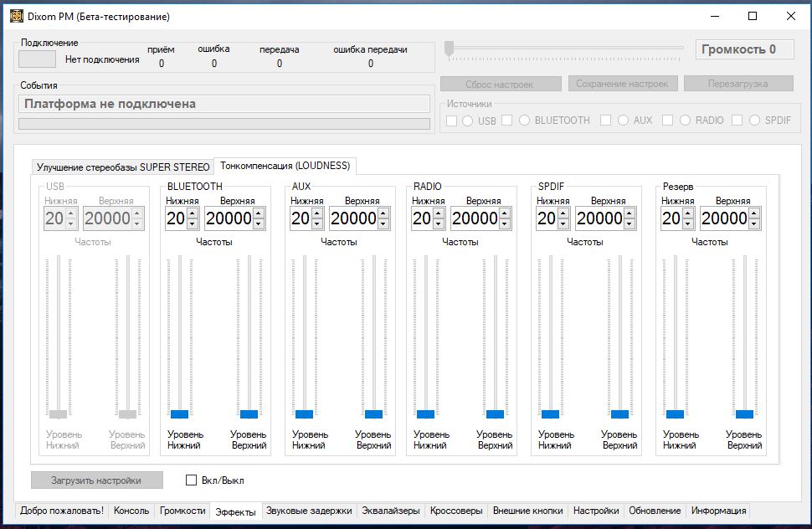Viewport: 812px width, 529px height.
Task: Click the SPDIF upper level slider handle
Action: (x=619, y=414)
